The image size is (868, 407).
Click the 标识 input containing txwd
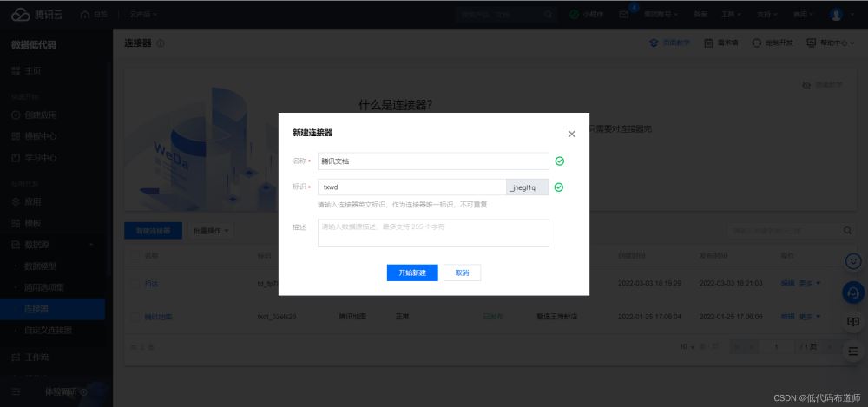click(411, 187)
